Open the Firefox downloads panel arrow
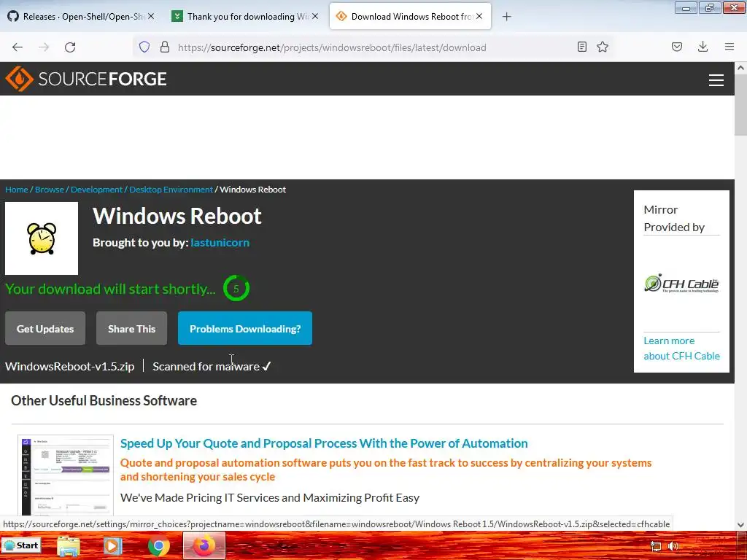Viewport: 747px width, 560px height. [703, 47]
